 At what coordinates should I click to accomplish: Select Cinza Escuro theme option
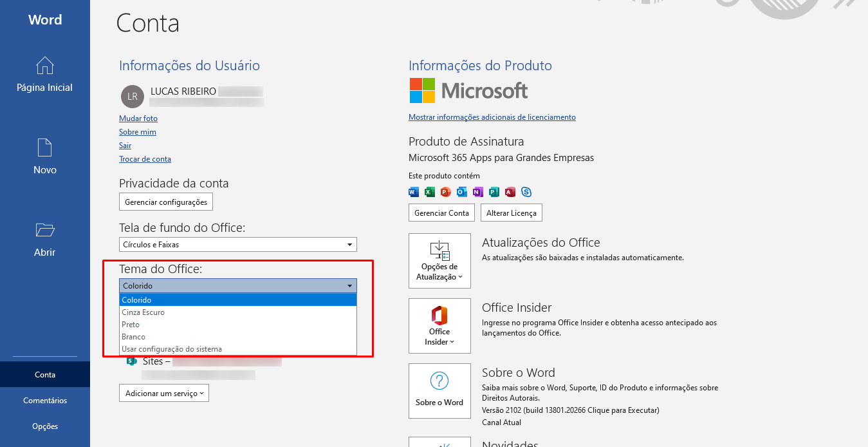pyautogui.click(x=143, y=312)
